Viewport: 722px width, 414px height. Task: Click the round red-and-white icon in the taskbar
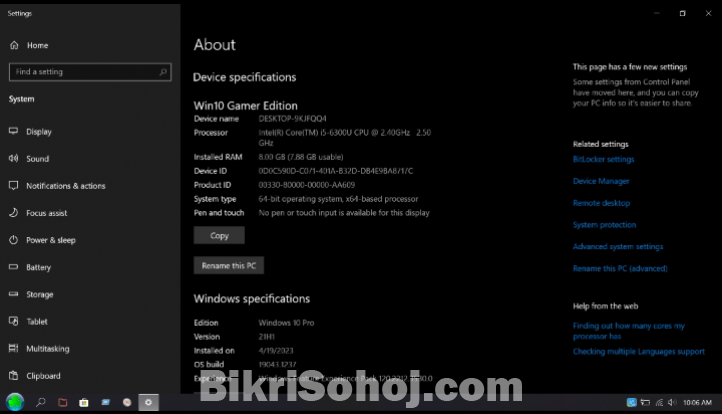pos(127,402)
